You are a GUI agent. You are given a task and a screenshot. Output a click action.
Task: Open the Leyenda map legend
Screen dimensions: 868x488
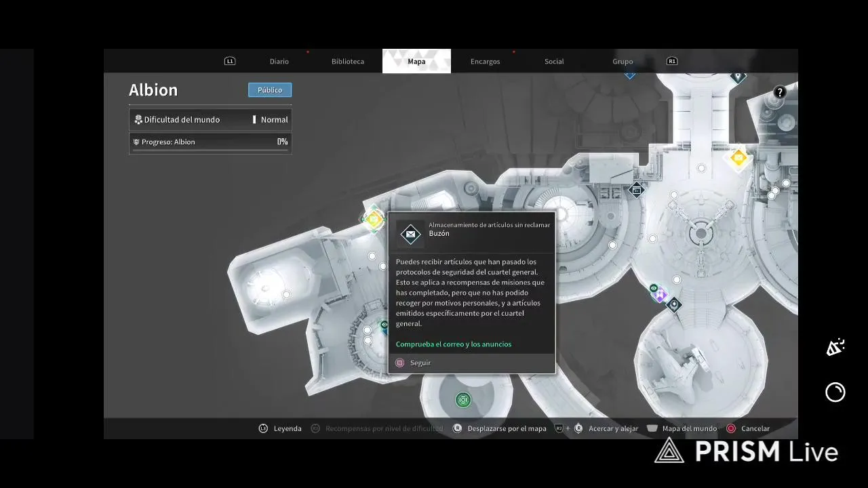pyautogui.click(x=288, y=428)
